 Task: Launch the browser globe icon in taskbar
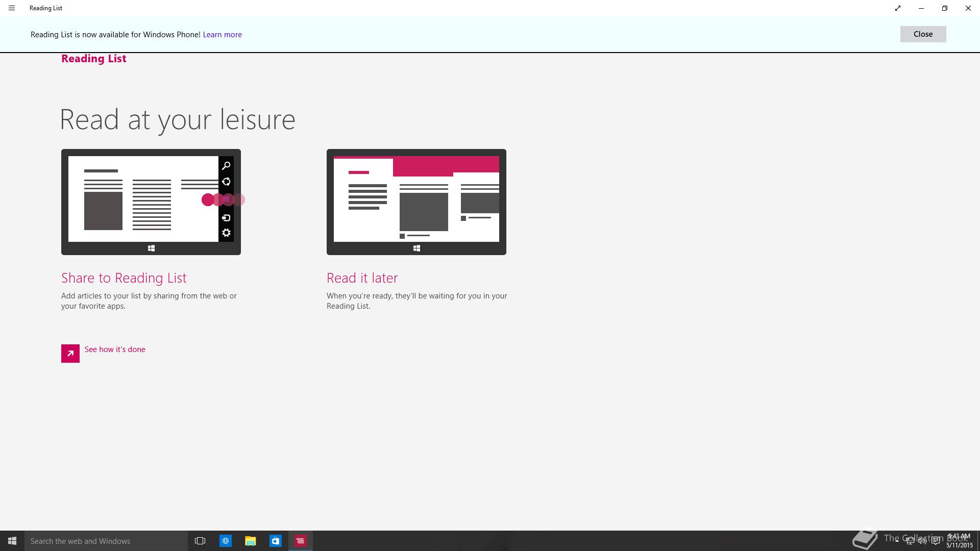(225, 541)
